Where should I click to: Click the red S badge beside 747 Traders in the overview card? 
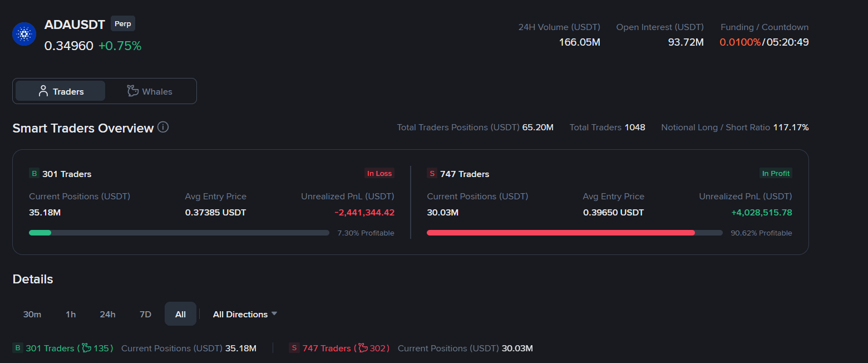[x=432, y=174]
